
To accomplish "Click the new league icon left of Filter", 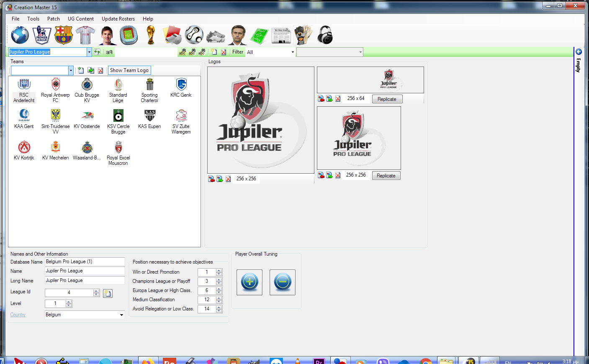I will (214, 52).
